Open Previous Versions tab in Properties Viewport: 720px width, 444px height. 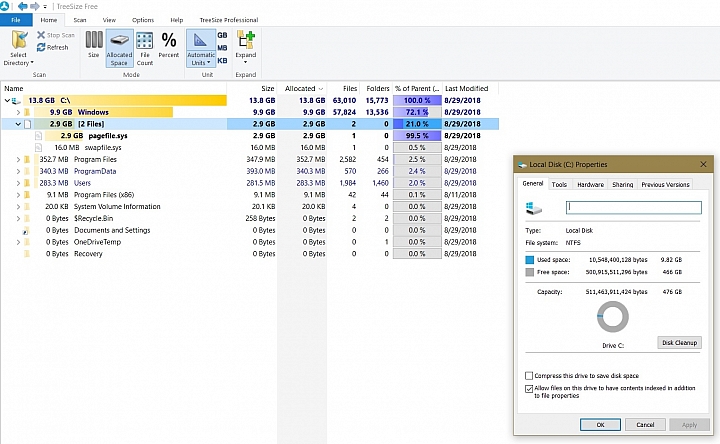665,185
